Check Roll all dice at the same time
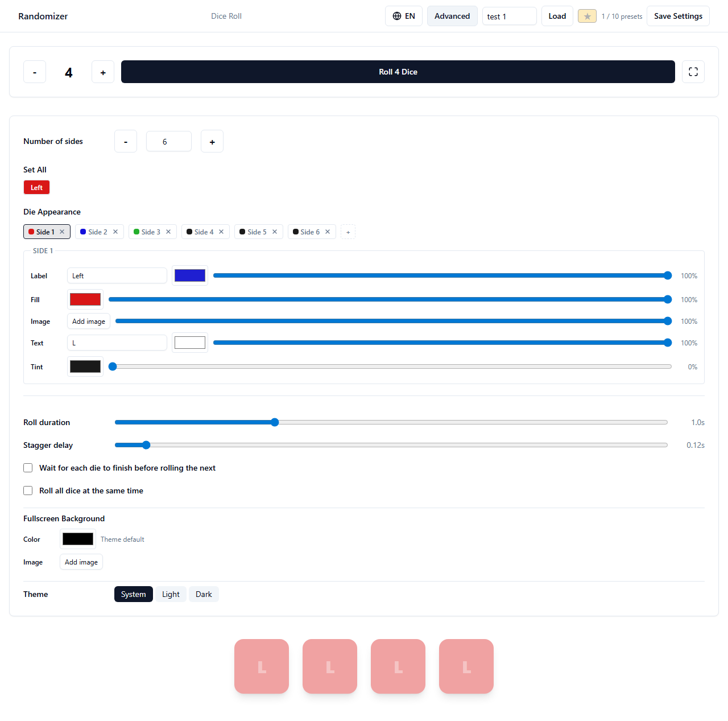The height and width of the screenshot is (721, 728). pos(28,491)
